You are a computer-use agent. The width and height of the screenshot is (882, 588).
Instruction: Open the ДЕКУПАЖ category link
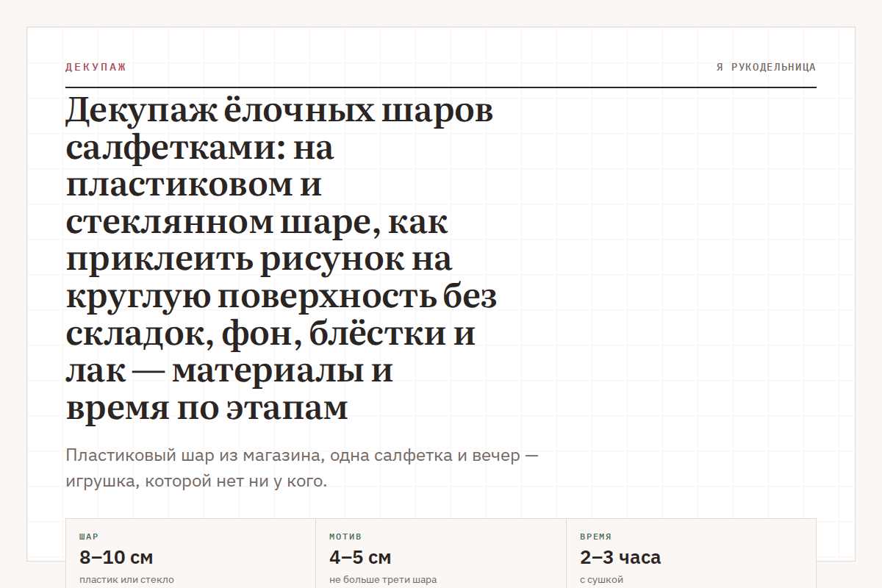pos(96,67)
